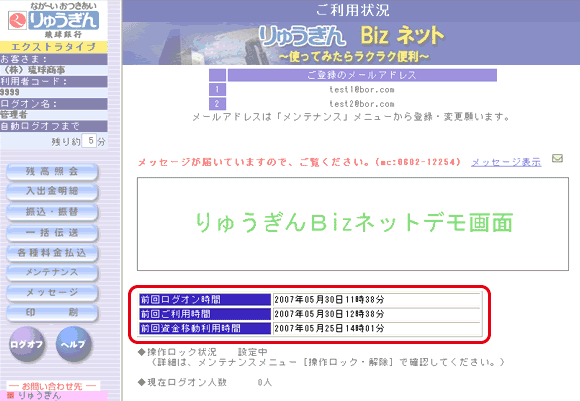
Task: Click the ご登録のメールアドレス header
Action: (362, 75)
